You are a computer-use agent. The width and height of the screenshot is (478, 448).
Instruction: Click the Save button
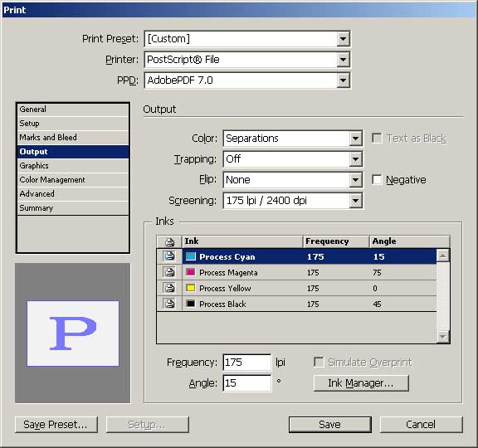click(330, 425)
